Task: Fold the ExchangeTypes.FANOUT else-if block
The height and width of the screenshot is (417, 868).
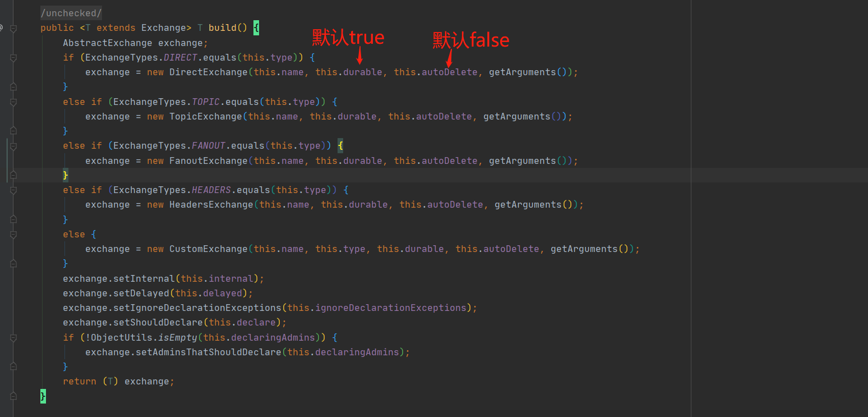Action: click(13, 146)
